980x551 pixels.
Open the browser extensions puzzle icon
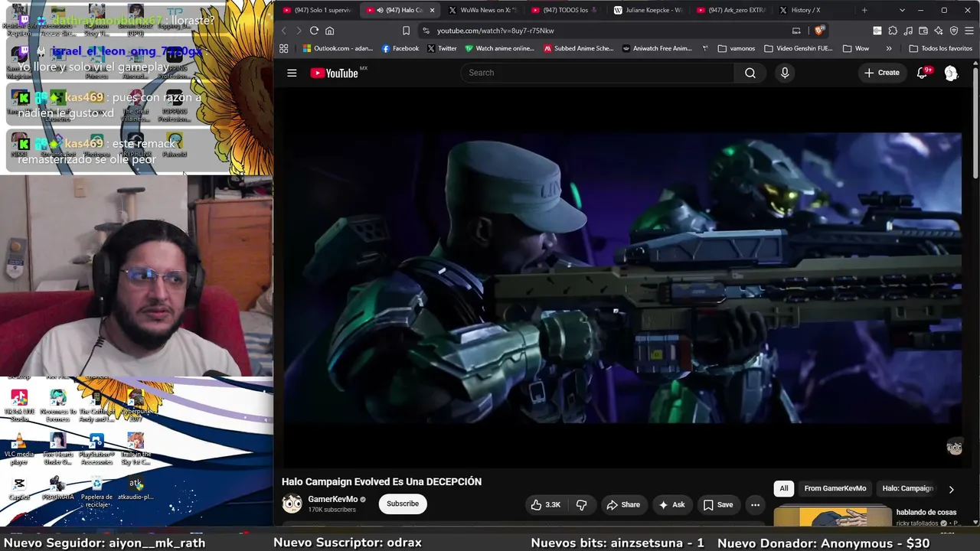[893, 31]
